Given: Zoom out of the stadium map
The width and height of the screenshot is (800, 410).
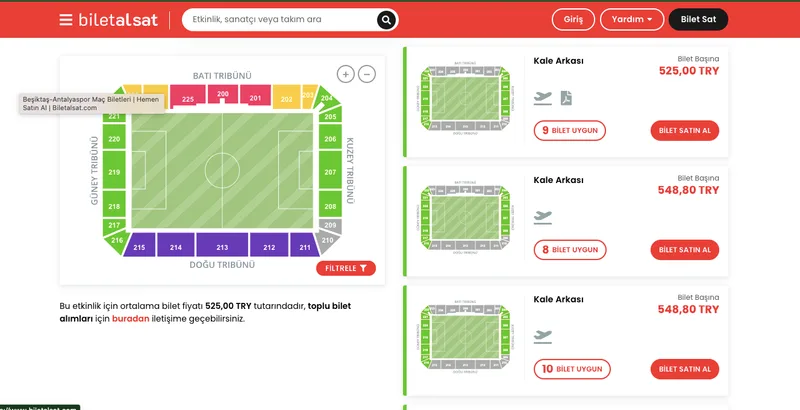Looking at the screenshot, I should tap(367, 74).
